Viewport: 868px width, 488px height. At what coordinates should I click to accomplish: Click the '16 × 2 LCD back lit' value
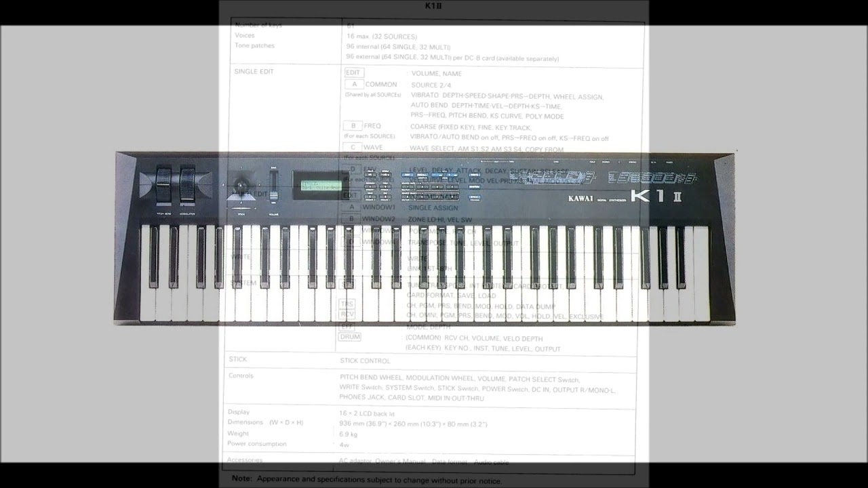pyautogui.click(x=367, y=413)
